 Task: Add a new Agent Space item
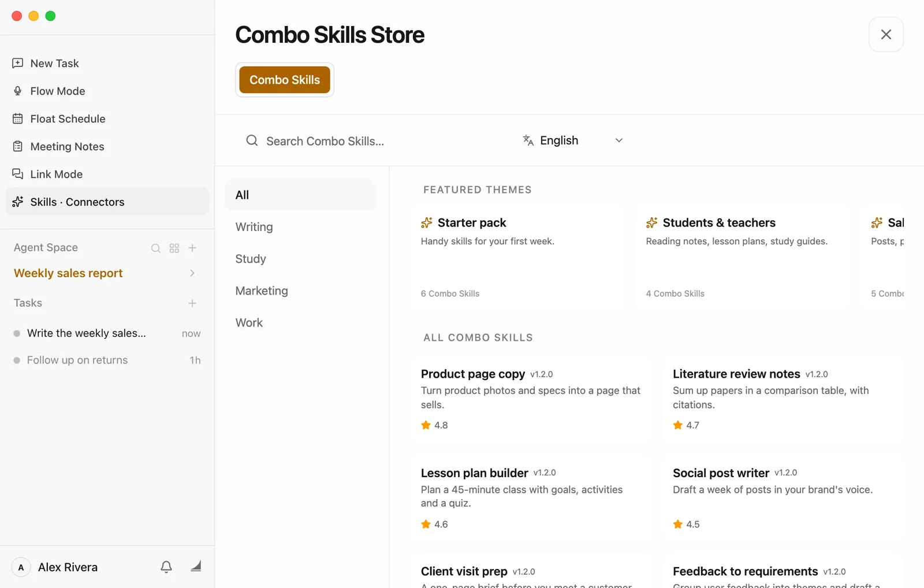pyautogui.click(x=193, y=248)
